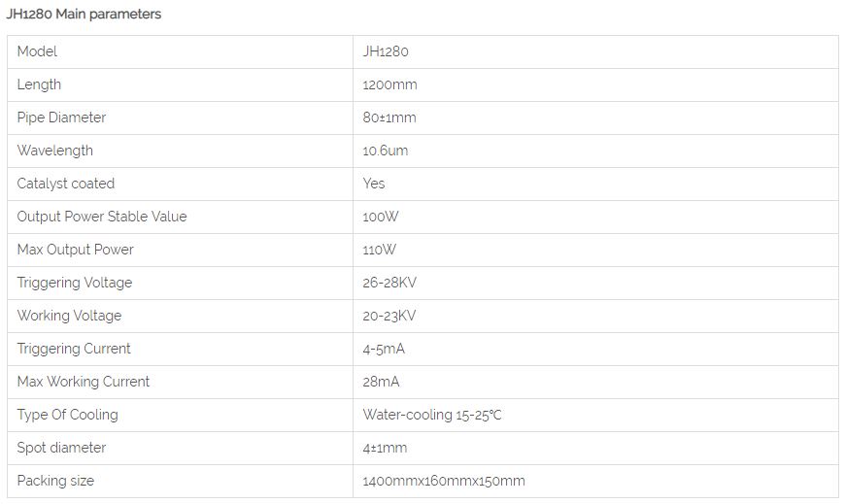Click the "Triggering Voltage" label

75,283
